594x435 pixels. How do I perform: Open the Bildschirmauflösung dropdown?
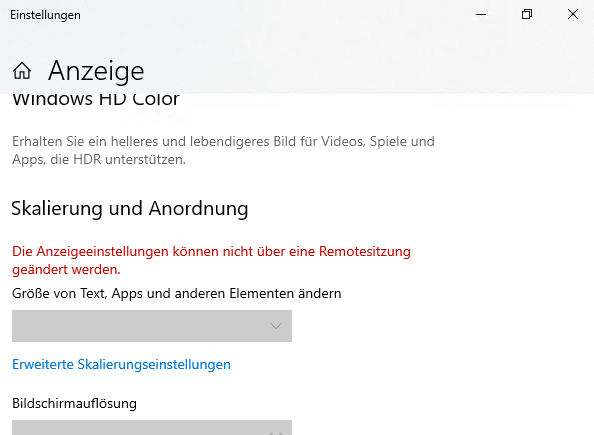coord(152,427)
